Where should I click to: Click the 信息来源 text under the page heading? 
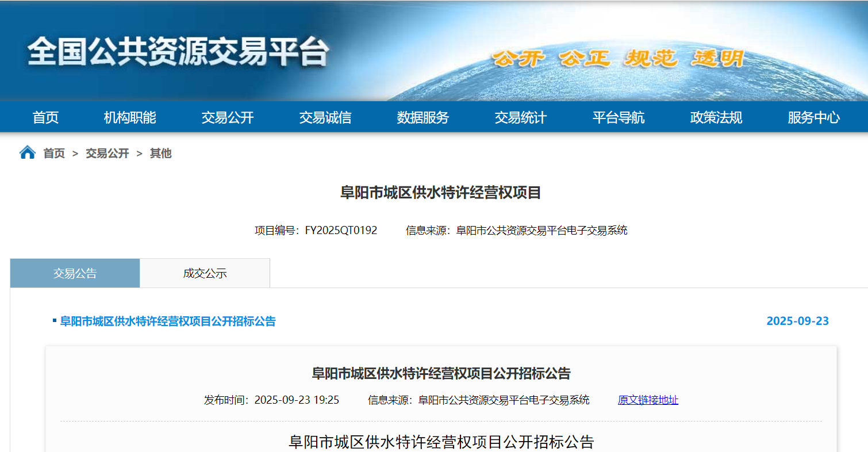517,231
